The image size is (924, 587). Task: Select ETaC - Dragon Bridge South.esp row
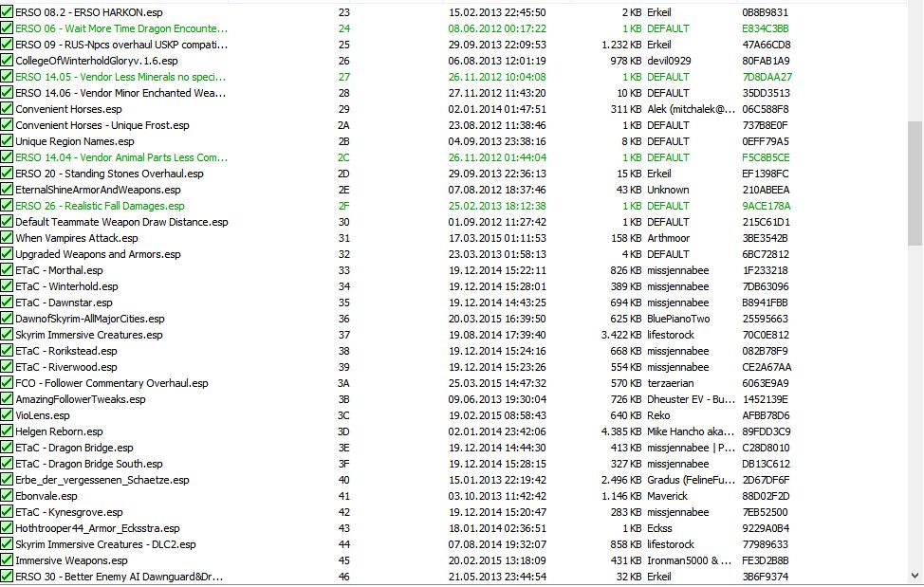click(89, 464)
